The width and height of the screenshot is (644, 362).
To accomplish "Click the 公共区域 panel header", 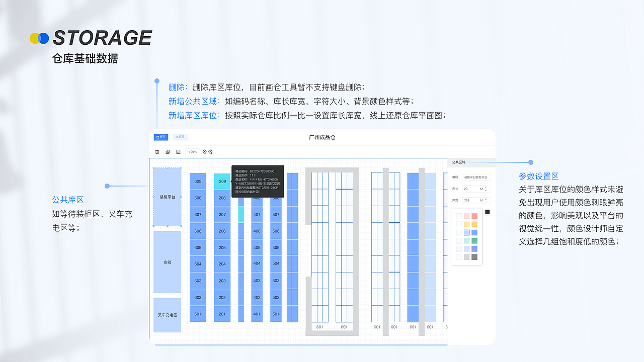I will point(458,162).
